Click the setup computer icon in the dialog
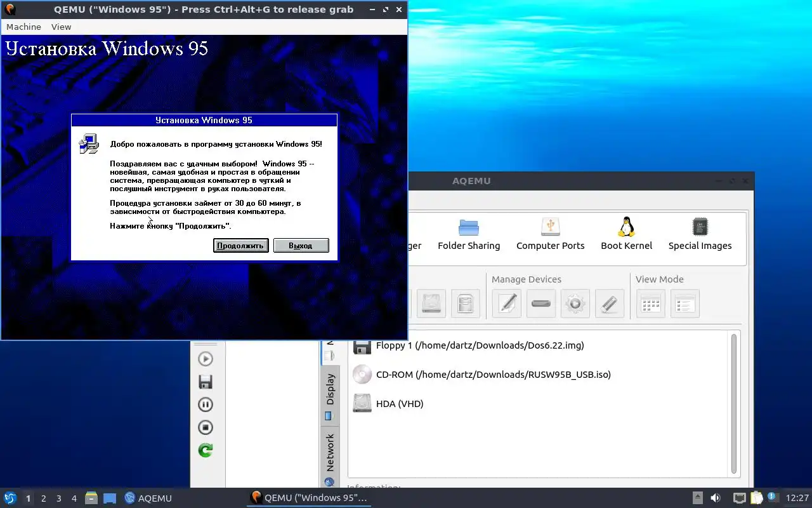 pos(89,144)
